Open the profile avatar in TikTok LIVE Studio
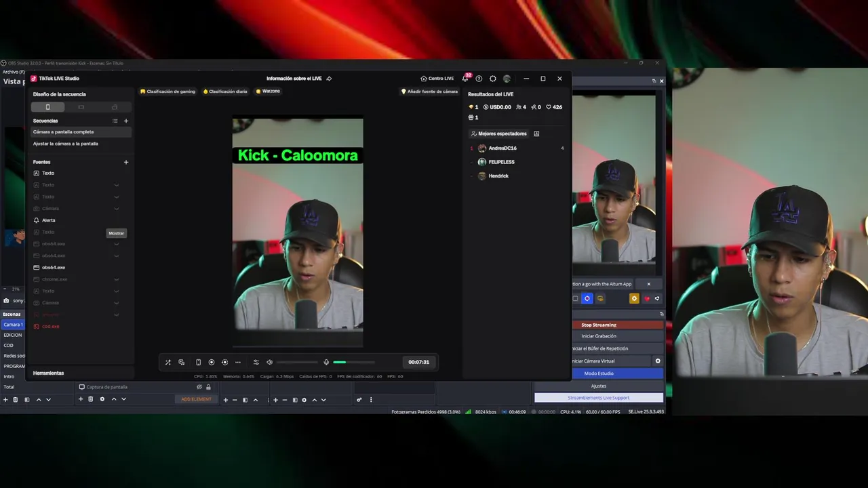Image resolution: width=868 pixels, height=488 pixels. coord(507,79)
